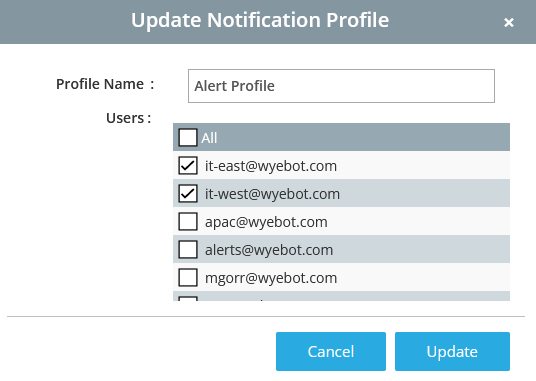The height and width of the screenshot is (381, 536).
Task: Uncheck the it-west@wyebot.com checkbox
Action: (x=188, y=193)
